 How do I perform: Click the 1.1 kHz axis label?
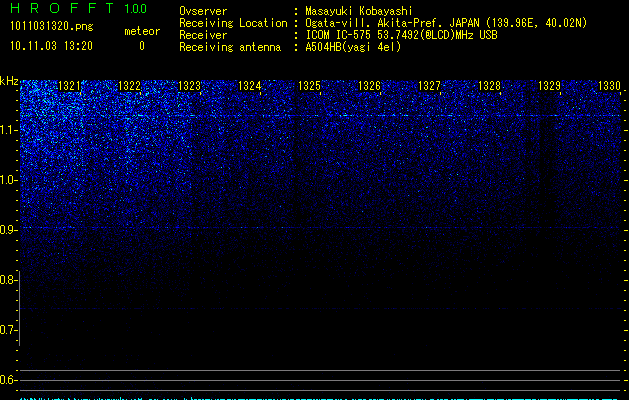8,130
